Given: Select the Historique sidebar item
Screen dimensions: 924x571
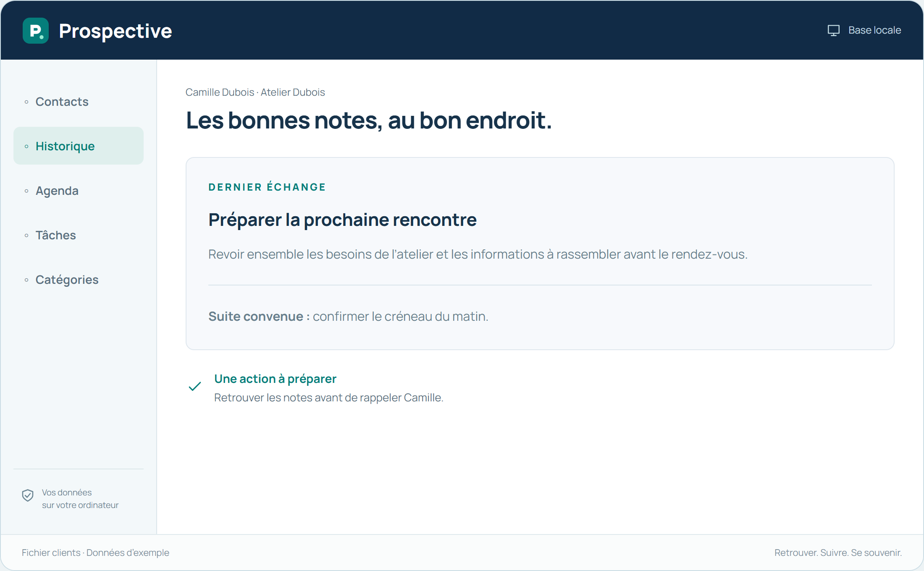Looking at the screenshot, I should pos(79,146).
